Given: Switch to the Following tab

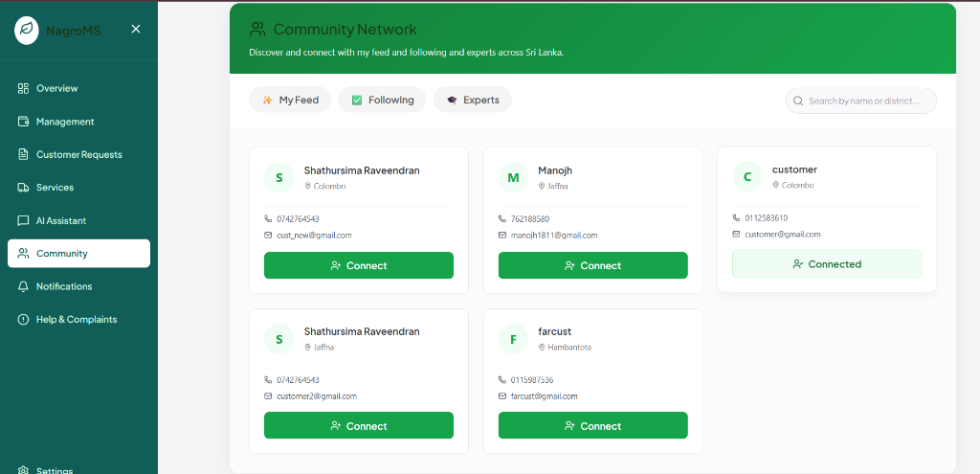Looking at the screenshot, I should pyautogui.click(x=382, y=100).
